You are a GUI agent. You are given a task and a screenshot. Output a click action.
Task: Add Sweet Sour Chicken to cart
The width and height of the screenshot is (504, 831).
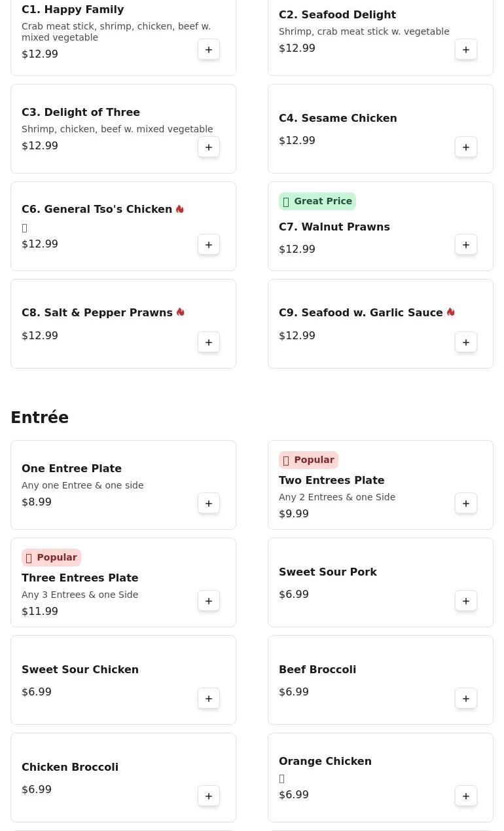209,699
